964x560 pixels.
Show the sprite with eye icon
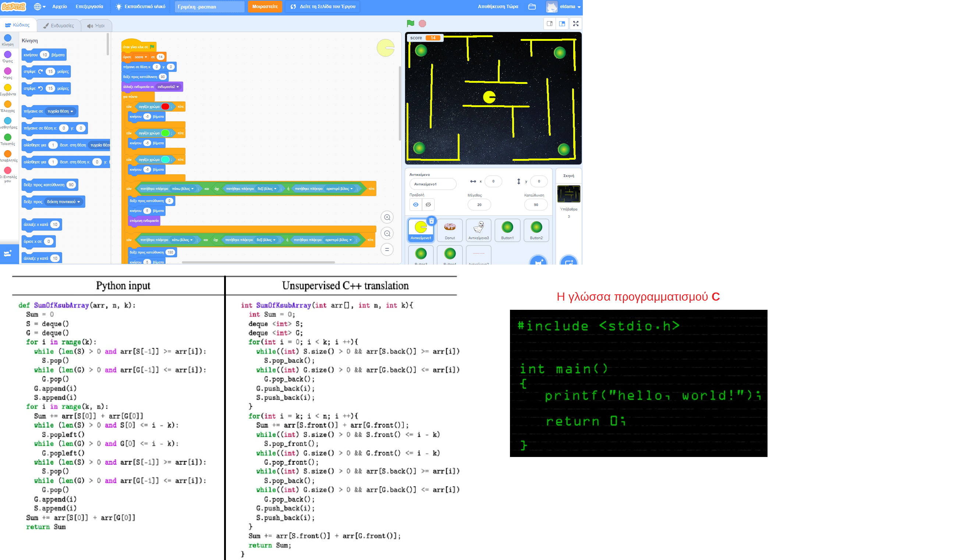[x=415, y=205]
